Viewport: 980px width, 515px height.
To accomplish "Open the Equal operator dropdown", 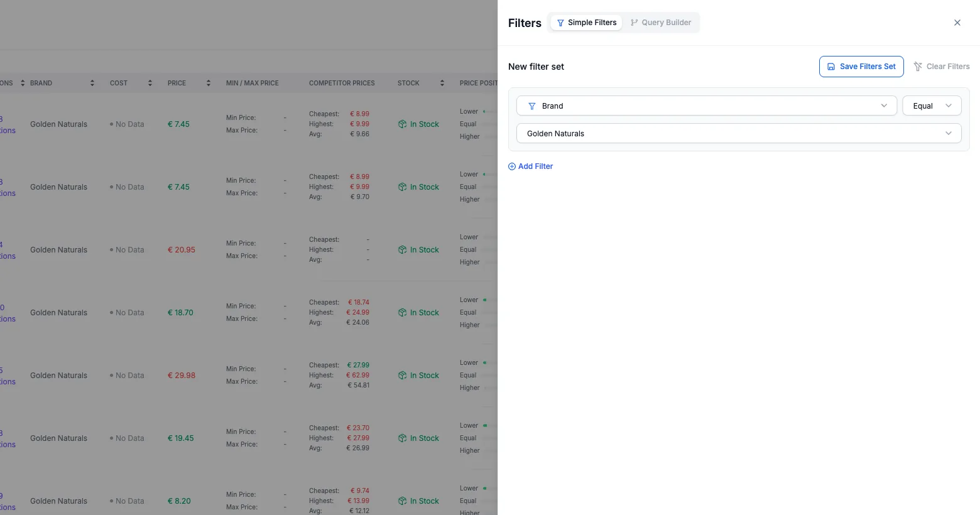I will tap(932, 106).
